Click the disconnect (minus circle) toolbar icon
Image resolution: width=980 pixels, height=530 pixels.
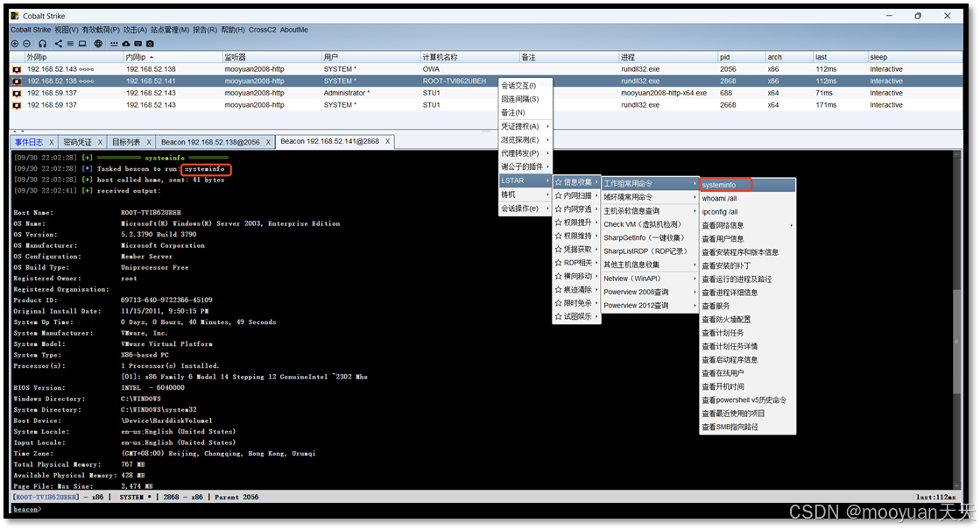click(x=26, y=44)
